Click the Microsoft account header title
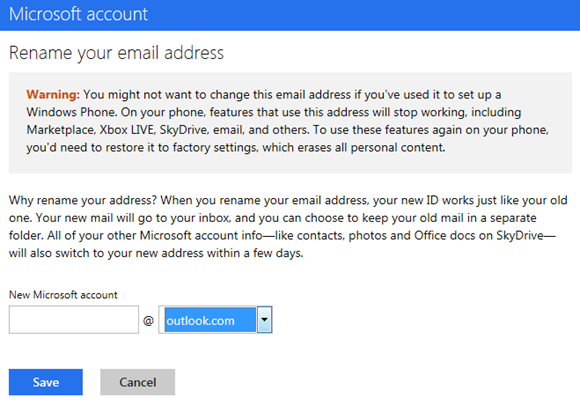580x405 pixels. (78, 14)
